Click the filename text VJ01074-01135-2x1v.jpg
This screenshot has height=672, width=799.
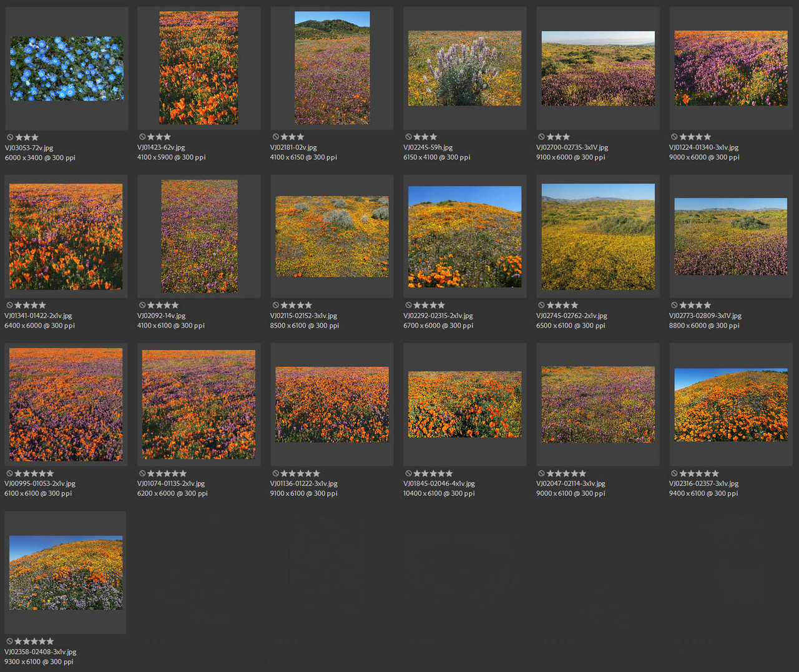172,483
